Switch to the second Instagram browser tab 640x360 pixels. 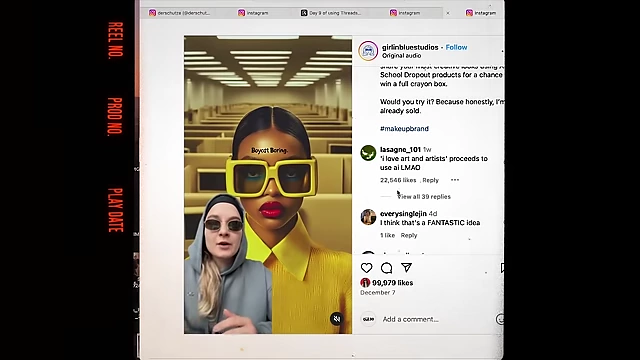(x=253, y=13)
